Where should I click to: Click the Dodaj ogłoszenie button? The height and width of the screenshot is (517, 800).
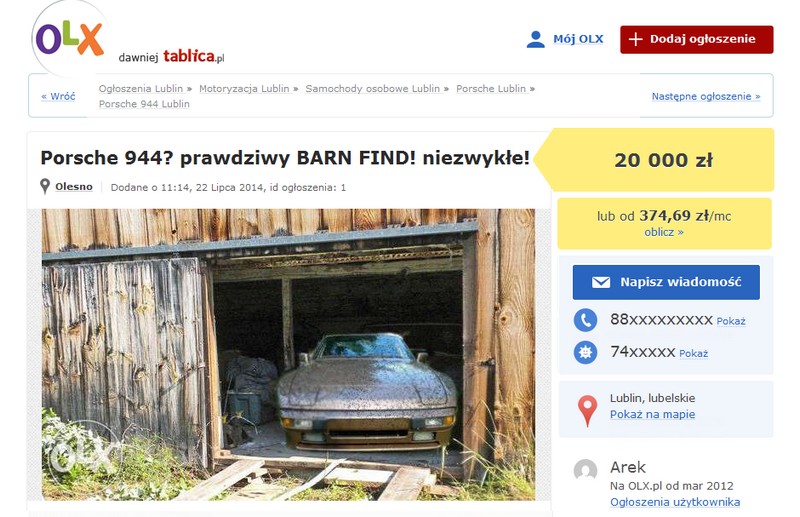[x=696, y=39]
